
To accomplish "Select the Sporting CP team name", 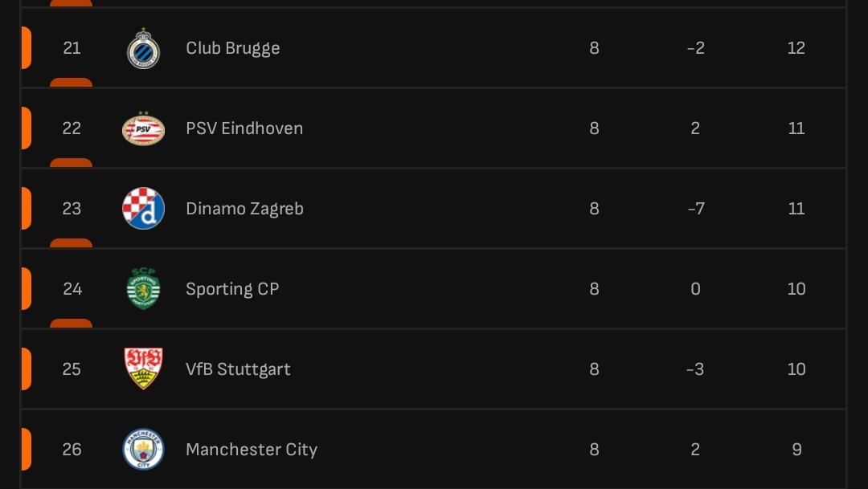I will click(232, 289).
